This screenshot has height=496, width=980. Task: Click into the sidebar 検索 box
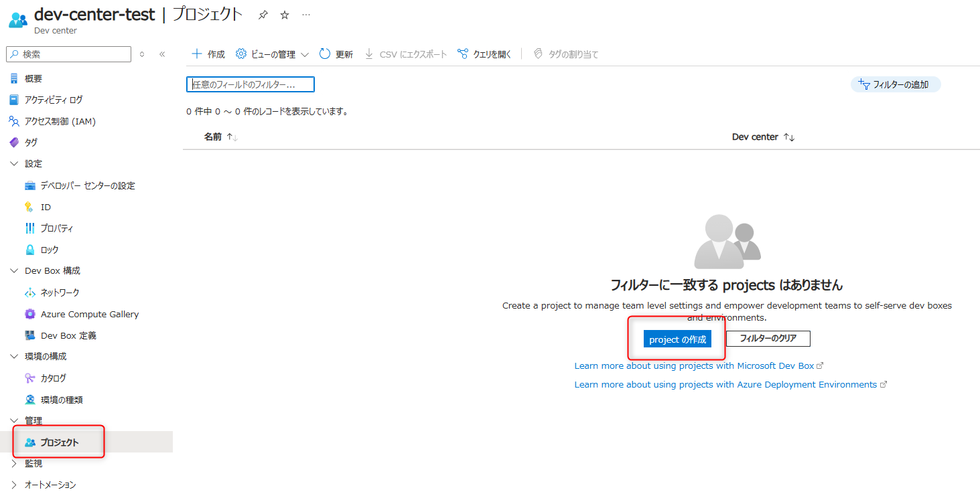68,54
